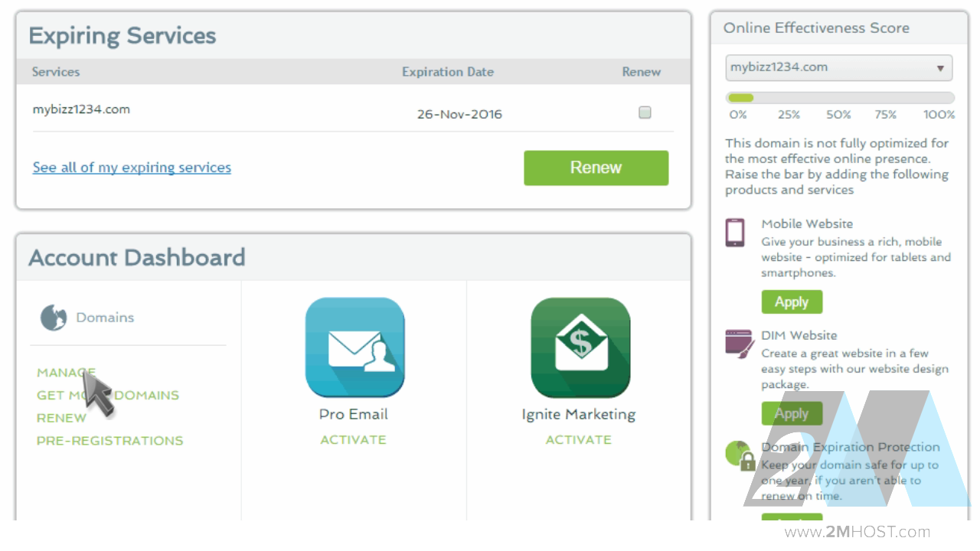Click the Mobile Website title
Screen dimensions: 980x551
click(807, 224)
